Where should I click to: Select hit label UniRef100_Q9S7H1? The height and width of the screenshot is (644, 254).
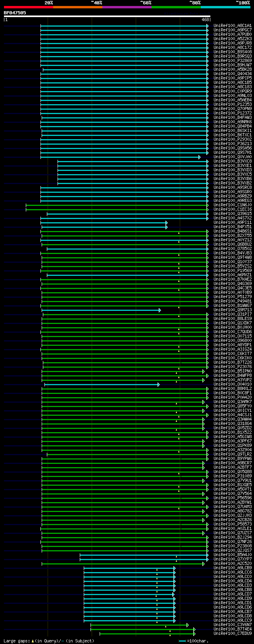tap(233, 153)
